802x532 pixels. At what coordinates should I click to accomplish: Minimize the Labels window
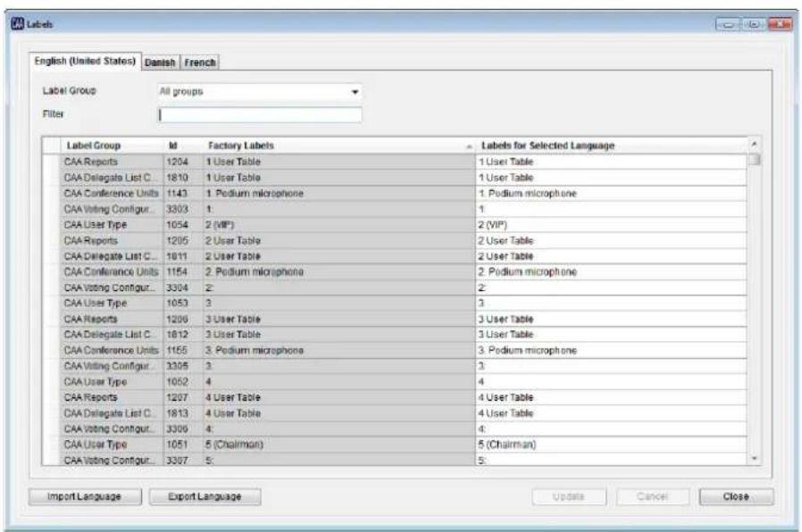click(727, 24)
